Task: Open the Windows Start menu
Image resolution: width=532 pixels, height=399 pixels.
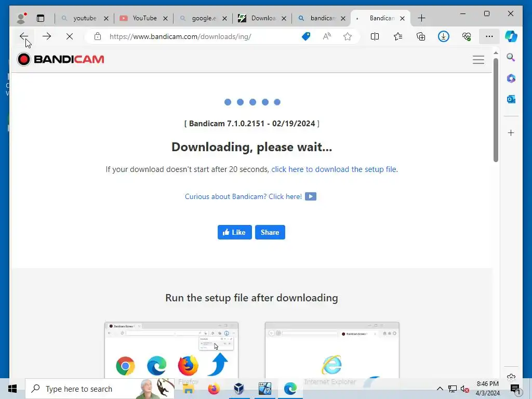Action: [x=12, y=389]
